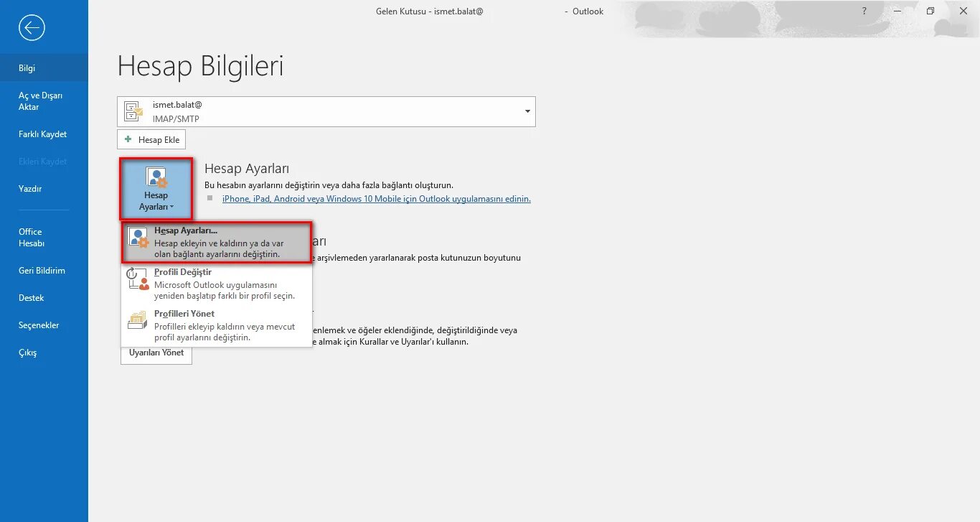This screenshot has height=522, width=980.
Task: Click the Hesap Ayarları section heading
Action: pyautogui.click(x=247, y=168)
